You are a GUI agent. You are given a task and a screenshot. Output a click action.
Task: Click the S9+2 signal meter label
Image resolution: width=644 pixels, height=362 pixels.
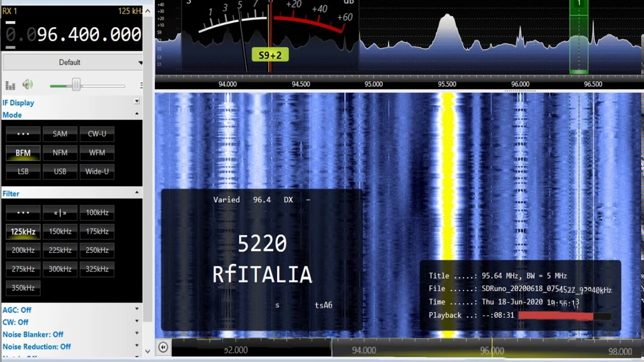point(270,55)
